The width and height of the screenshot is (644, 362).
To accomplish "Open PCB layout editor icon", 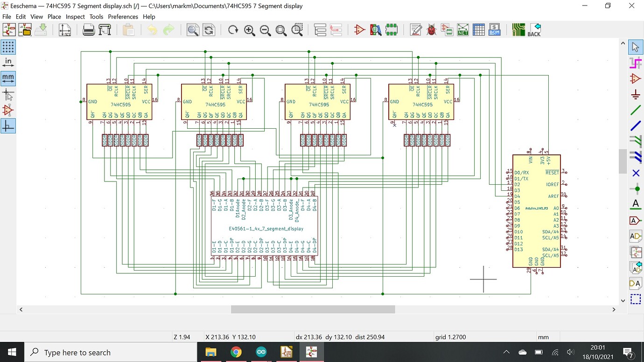I will click(x=518, y=30).
